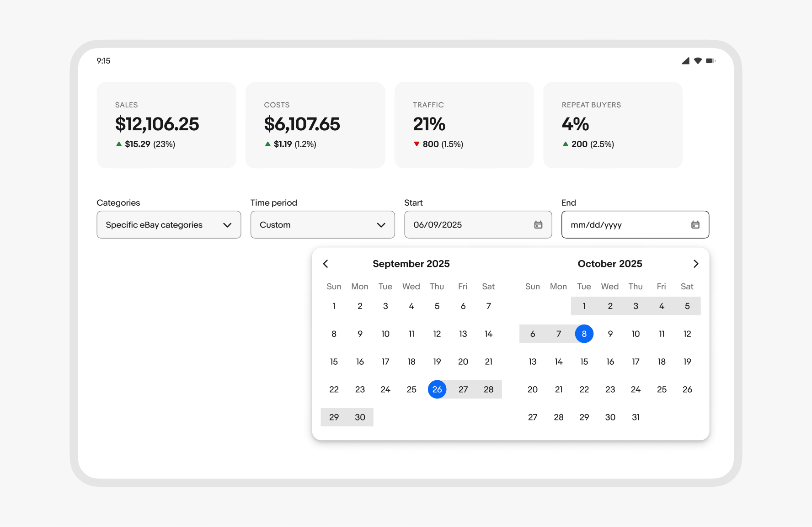Click the SALES card amount $12,106.25
812x527 pixels.
click(157, 124)
